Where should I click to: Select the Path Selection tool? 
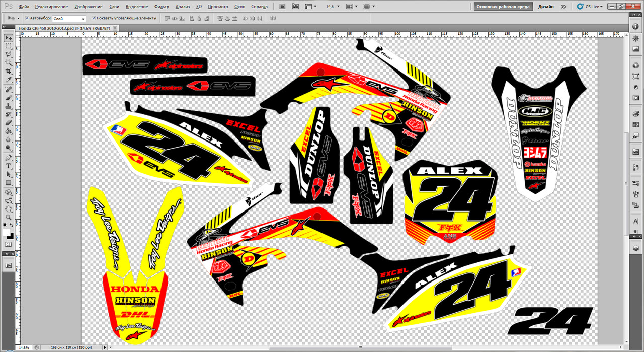pyautogui.click(x=9, y=174)
